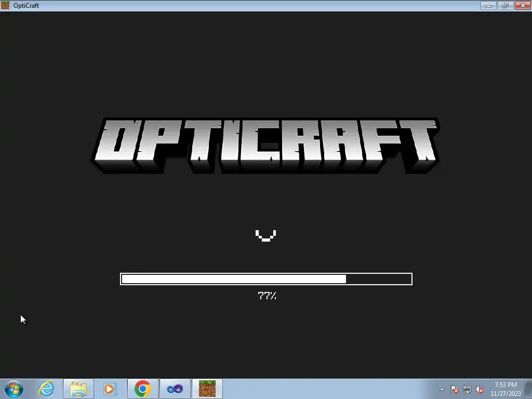Minimize the OptiCraft window
Image resolution: width=532 pixels, height=399 pixels.
point(488,5)
